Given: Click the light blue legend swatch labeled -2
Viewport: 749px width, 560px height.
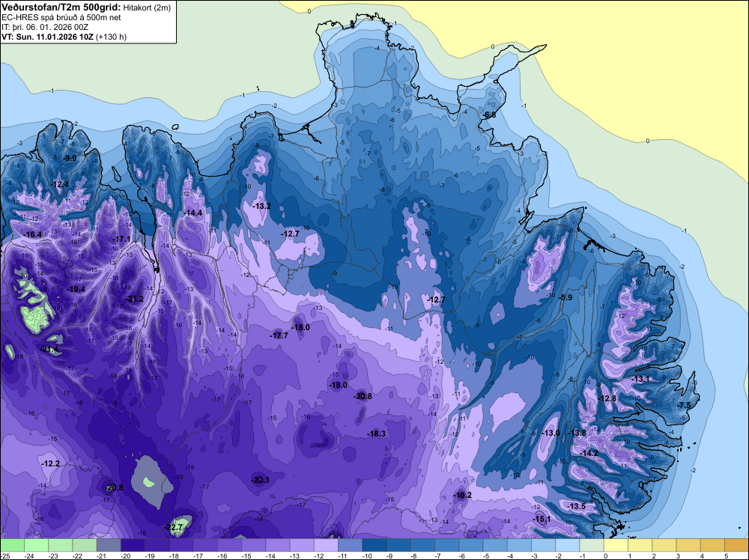Looking at the screenshot, I should (x=568, y=545).
